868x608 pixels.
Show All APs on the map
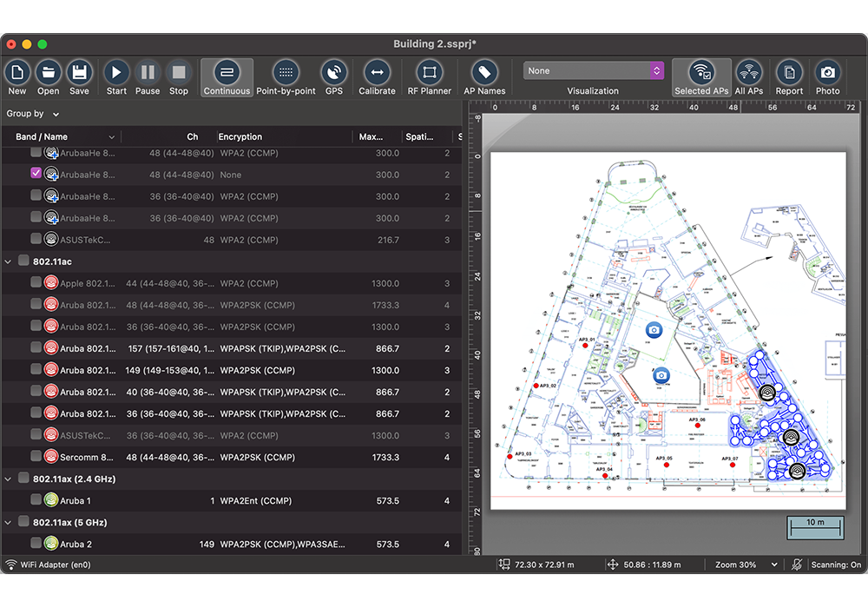[749, 77]
